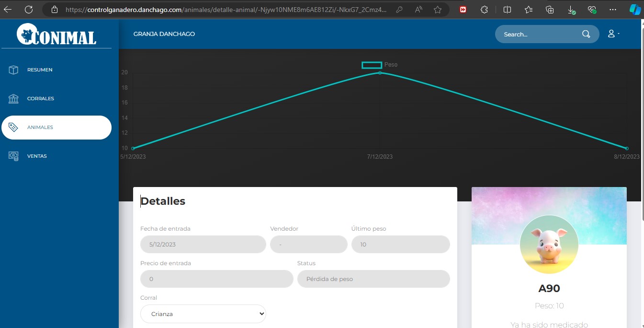Screen dimensions: 644x328
Task: Click the Corrales building icon
Action: (x=13, y=99)
